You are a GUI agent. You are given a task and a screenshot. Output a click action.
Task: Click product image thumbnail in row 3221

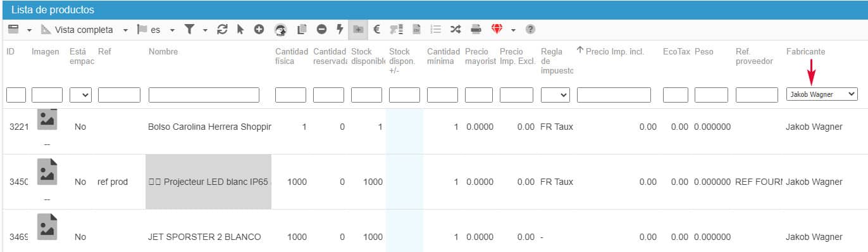pos(47,119)
